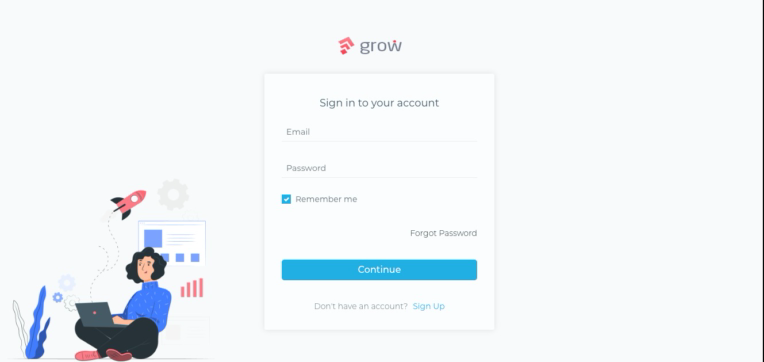Click the Sign in to your account heading

point(379,103)
